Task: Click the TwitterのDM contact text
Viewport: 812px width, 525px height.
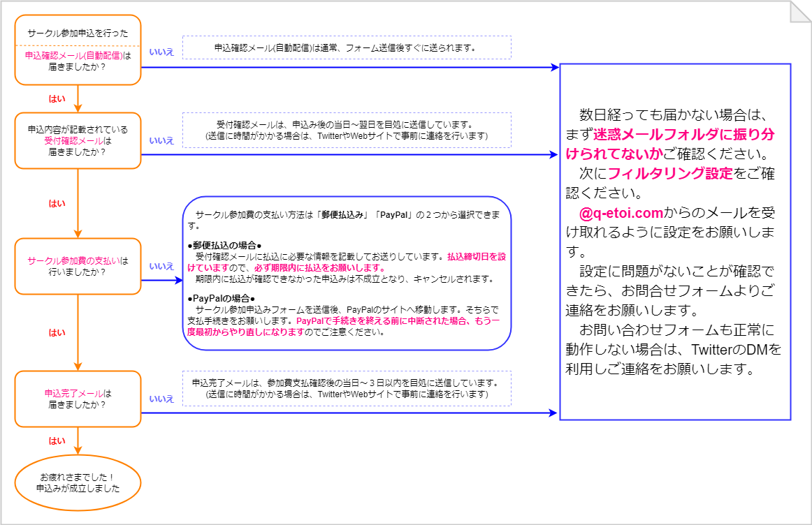Action: pyautogui.click(x=735, y=348)
